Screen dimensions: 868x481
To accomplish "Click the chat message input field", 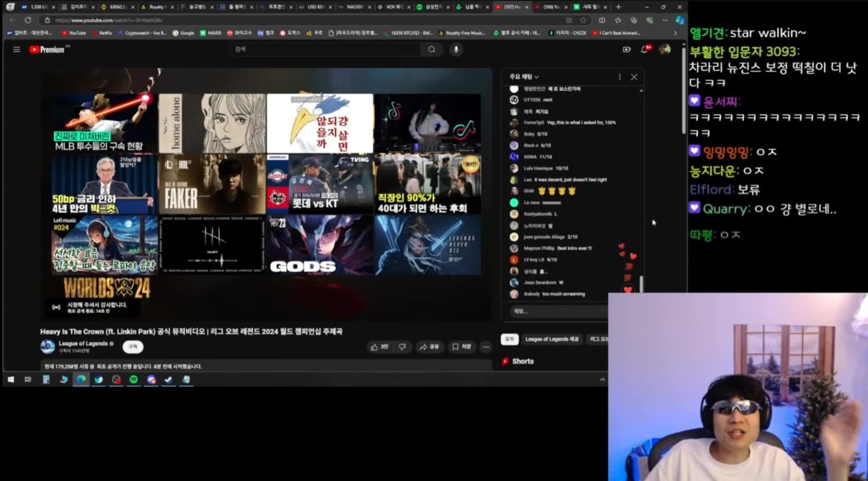I will (x=558, y=311).
